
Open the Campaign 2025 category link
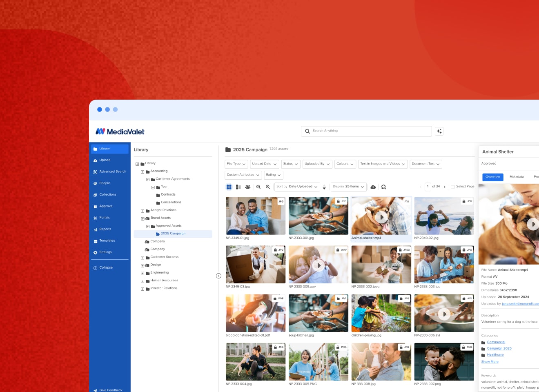(x=499, y=348)
